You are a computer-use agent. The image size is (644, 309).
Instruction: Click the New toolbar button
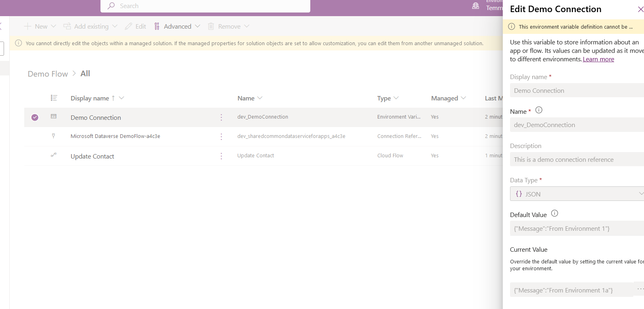[x=40, y=26]
